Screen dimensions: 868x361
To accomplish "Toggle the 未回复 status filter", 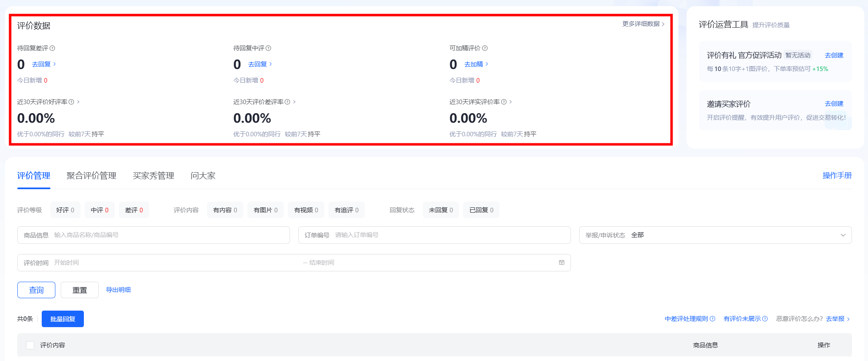I will pyautogui.click(x=440, y=210).
